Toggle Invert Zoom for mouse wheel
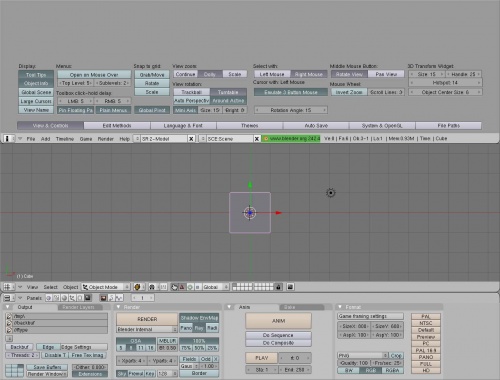Image resolution: width=500 pixels, height=380 pixels. coord(349,92)
